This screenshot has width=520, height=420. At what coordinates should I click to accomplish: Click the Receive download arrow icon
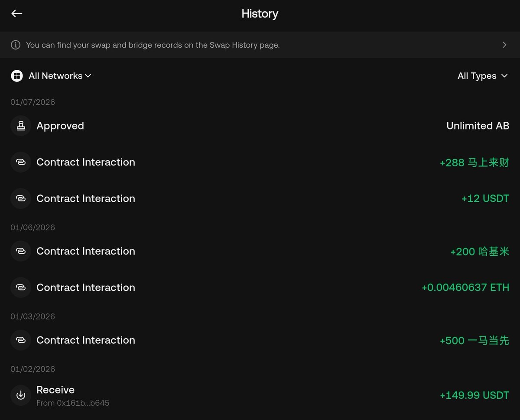tap(21, 395)
